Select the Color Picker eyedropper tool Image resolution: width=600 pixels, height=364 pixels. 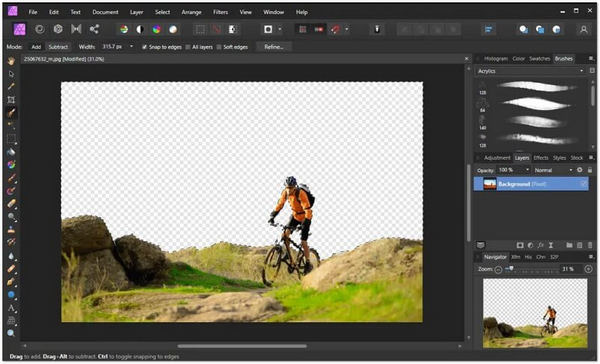(11, 87)
